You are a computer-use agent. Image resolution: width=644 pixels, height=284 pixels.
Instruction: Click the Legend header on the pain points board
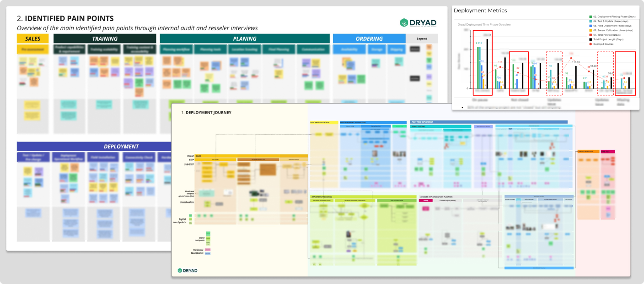[x=422, y=39]
